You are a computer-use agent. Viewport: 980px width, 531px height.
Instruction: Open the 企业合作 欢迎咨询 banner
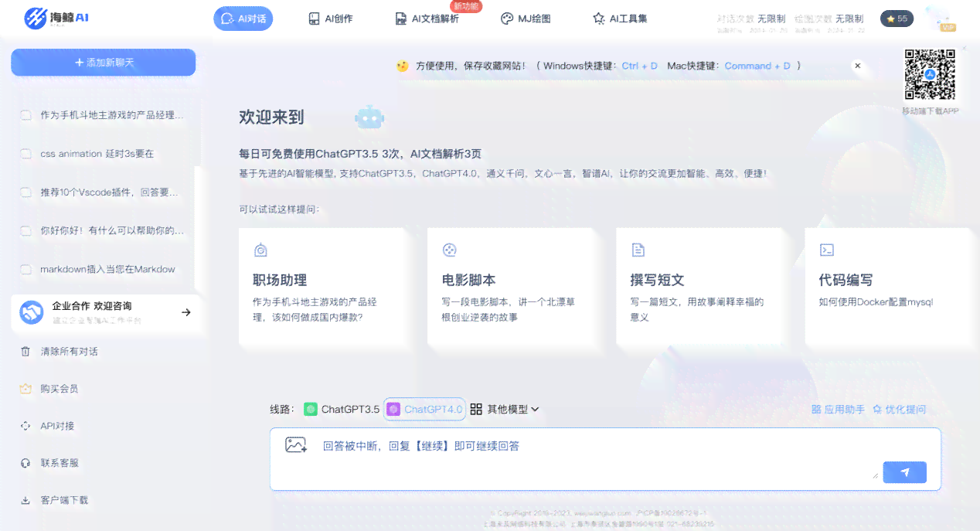107,312
